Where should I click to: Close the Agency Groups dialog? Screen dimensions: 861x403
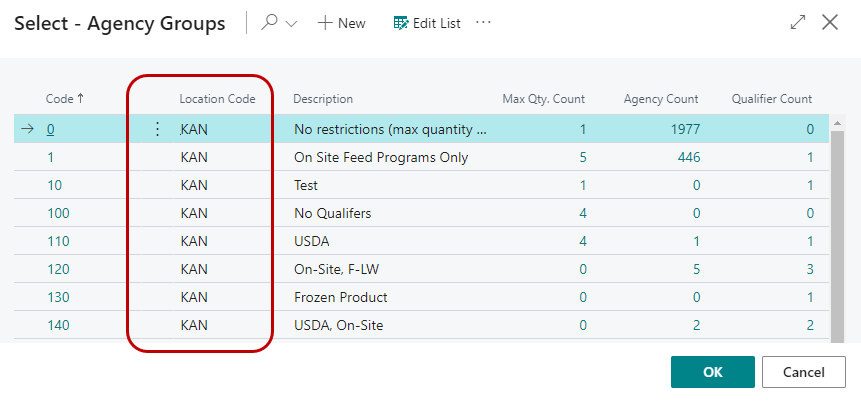click(x=830, y=23)
